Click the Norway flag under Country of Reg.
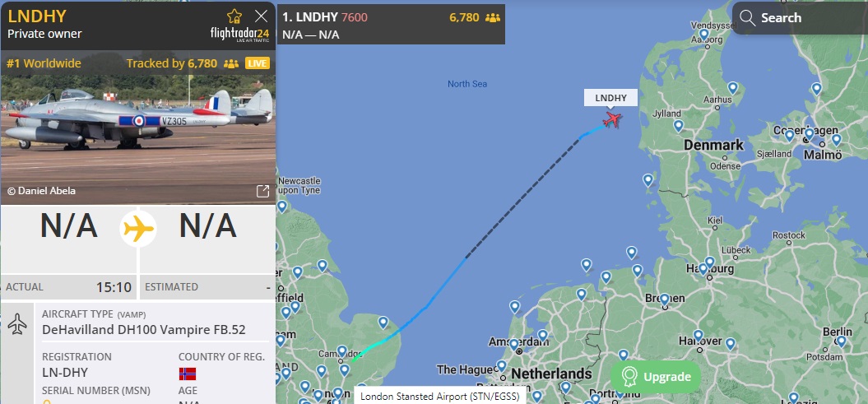Screen dimensions: 868x404 (187, 374)
